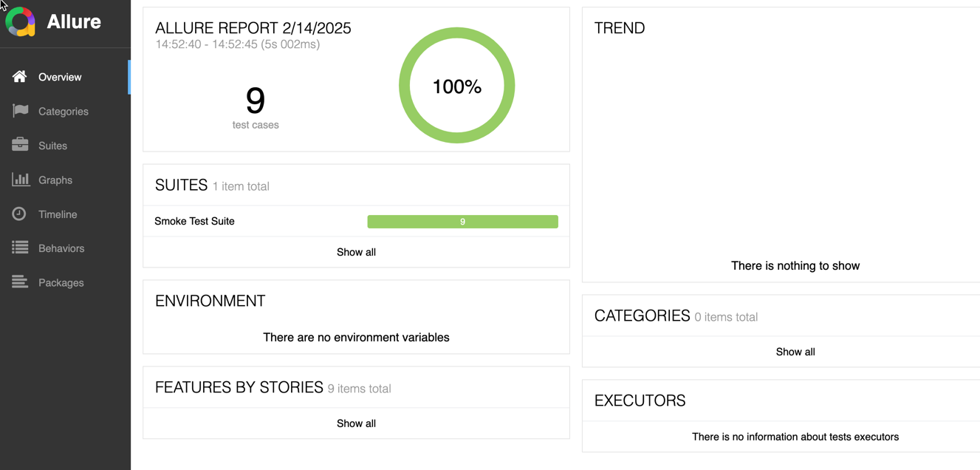980x470 pixels.
Task: Click the Categories flag icon
Action: pos(20,111)
